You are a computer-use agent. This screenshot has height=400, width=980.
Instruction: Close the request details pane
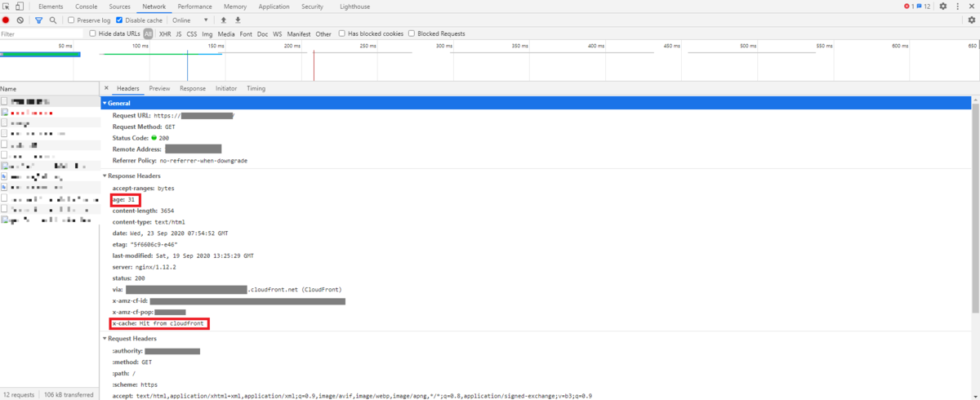[x=106, y=88]
